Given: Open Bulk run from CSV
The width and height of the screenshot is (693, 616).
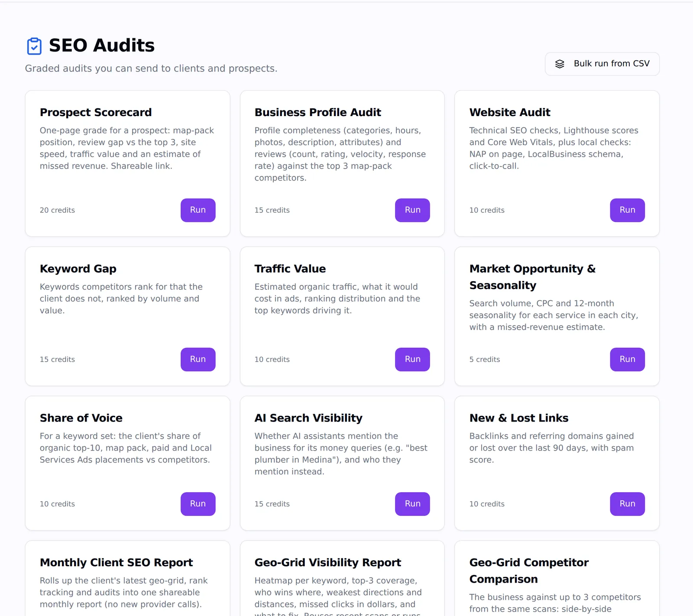Looking at the screenshot, I should pyautogui.click(x=602, y=64).
